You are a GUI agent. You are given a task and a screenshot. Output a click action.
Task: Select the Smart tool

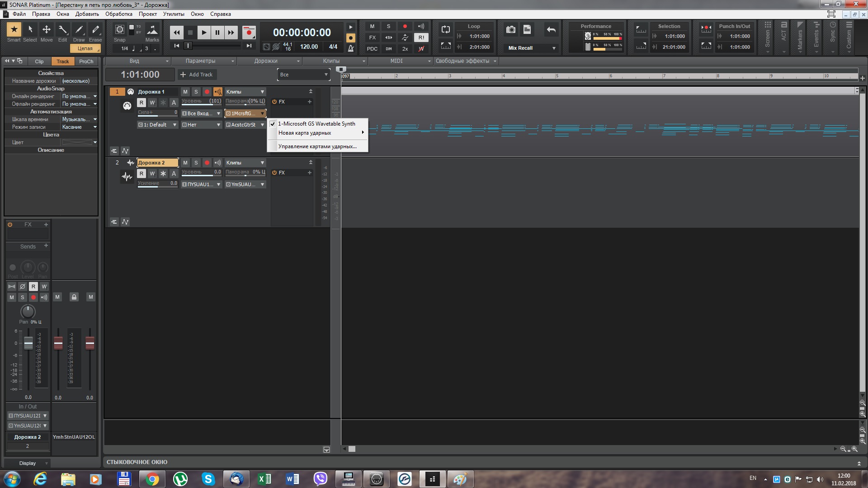[14, 30]
